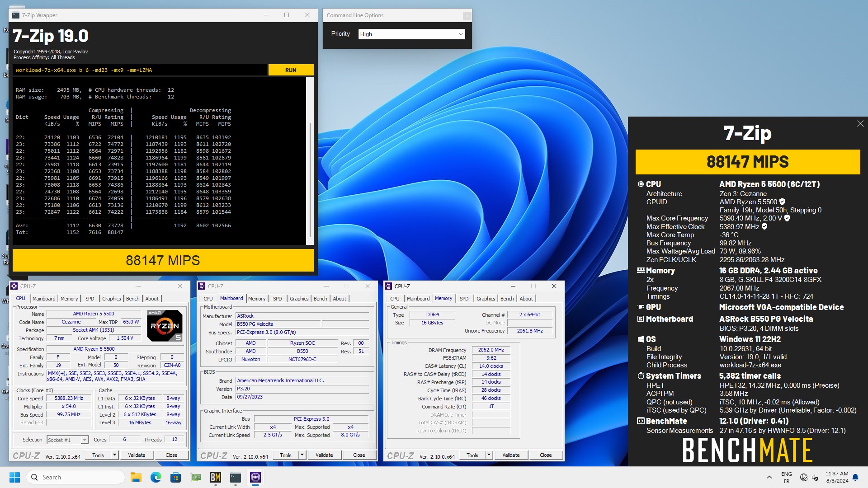The image size is (868, 488).
Task: Click the CPU-Z icon in first window title bar
Action: point(14,286)
